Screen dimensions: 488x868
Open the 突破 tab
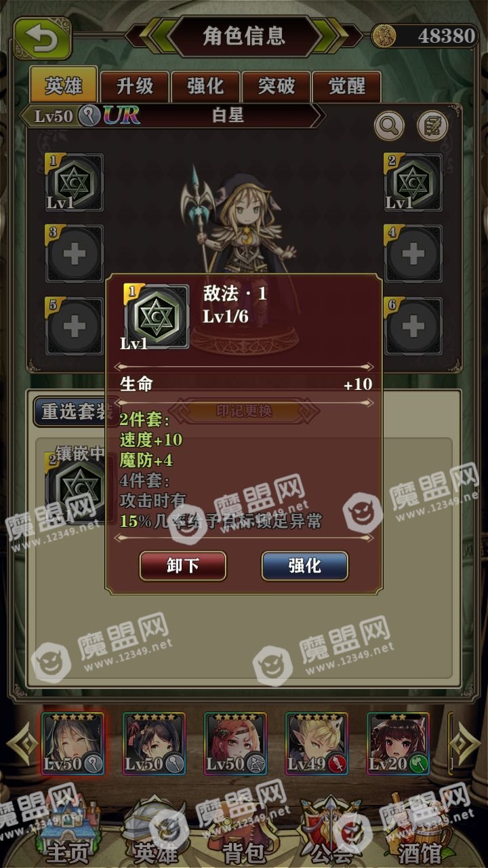click(277, 86)
